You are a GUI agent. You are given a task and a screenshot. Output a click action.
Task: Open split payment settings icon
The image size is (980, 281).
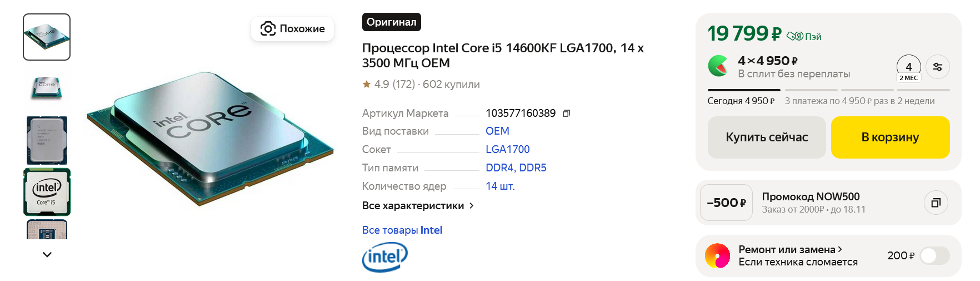[937, 67]
